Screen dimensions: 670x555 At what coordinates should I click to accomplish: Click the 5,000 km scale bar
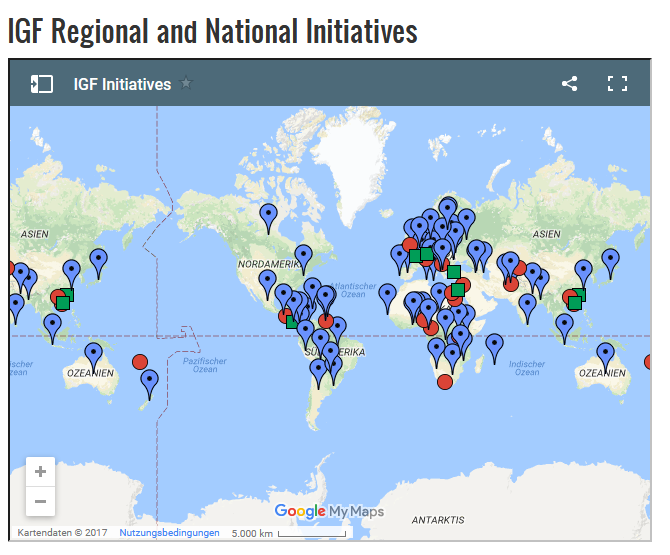288,533
